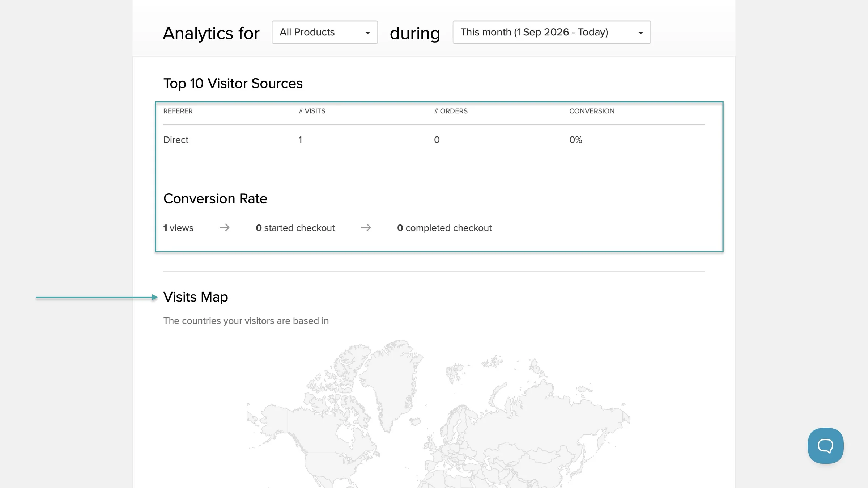Open the live chat support widget
This screenshot has width=868, height=488.
coord(825,446)
